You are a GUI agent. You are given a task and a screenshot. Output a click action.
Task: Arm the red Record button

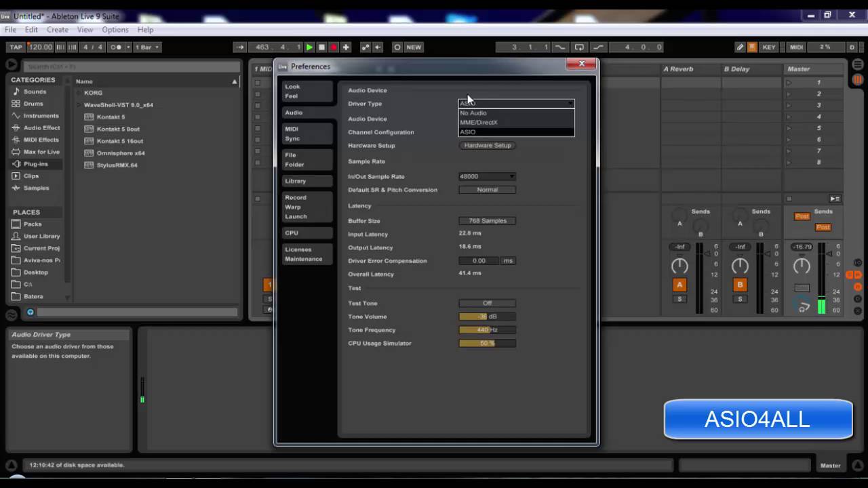334,47
